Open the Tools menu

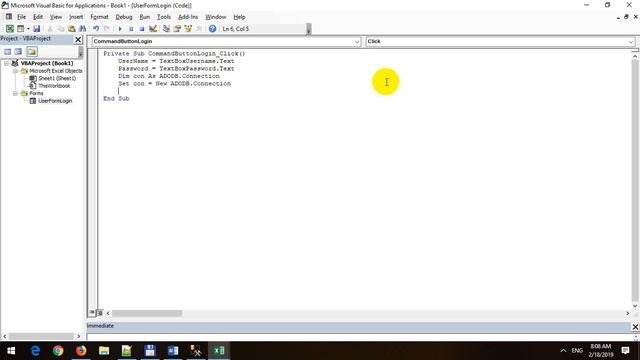164,17
